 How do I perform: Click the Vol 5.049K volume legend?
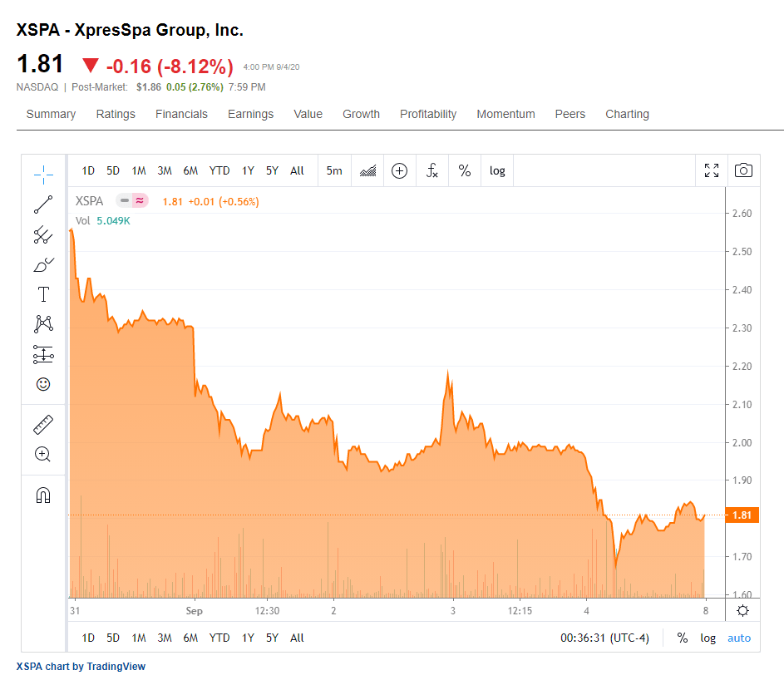102,221
